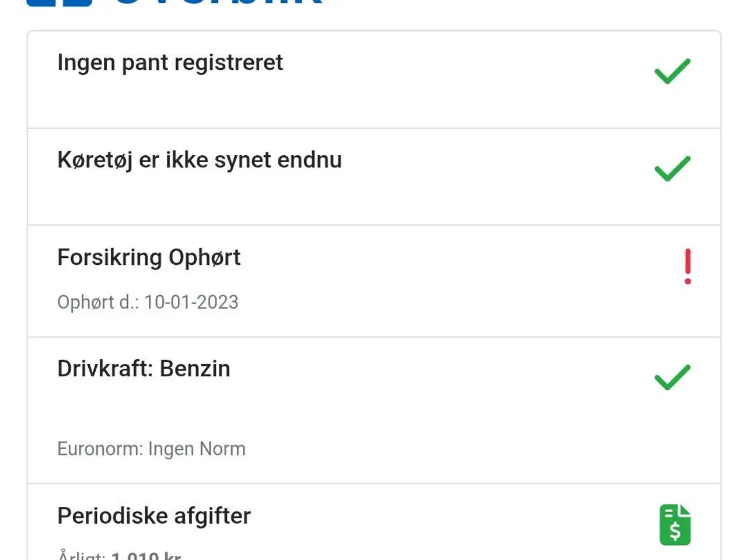Click the Euronorm: label

[x=100, y=449]
